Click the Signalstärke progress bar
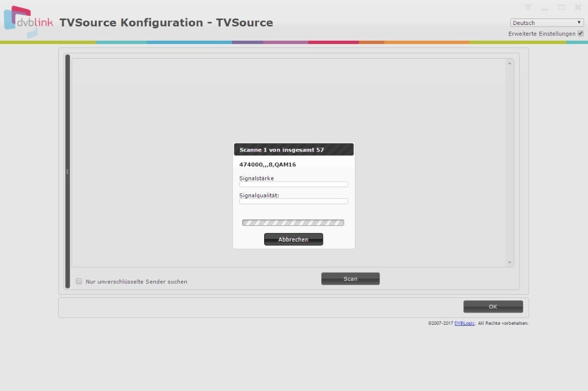The height and width of the screenshot is (391, 588). [293, 185]
